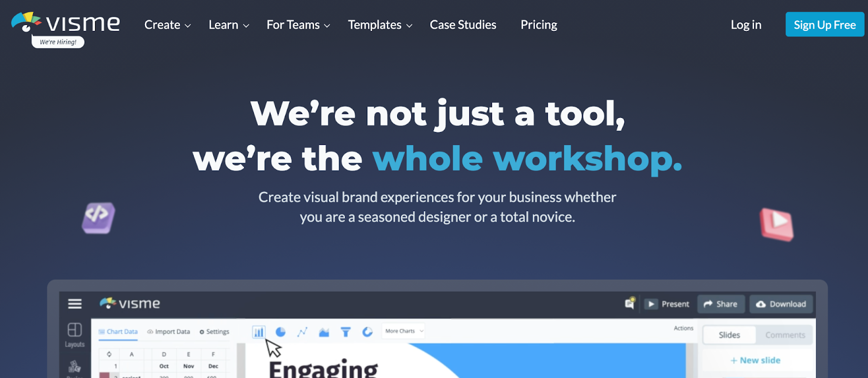Screen dimensions: 868x378
Task: Select the funnel chart icon
Action: 346,332
